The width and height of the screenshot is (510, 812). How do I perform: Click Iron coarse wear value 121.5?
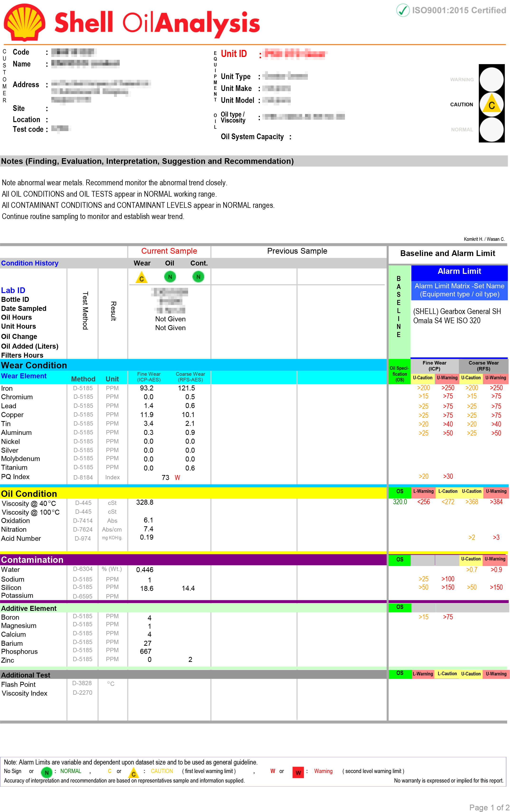186,388
